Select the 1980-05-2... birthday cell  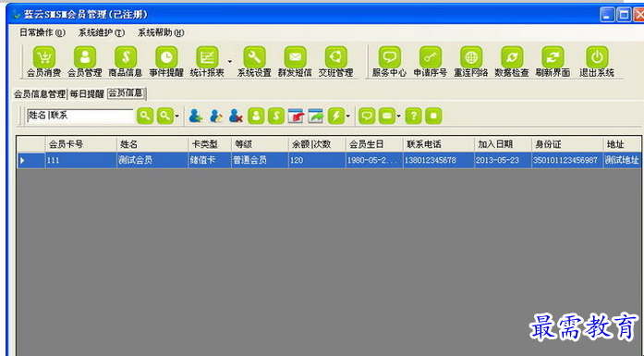pyautogui.click(x=374, y=160)
